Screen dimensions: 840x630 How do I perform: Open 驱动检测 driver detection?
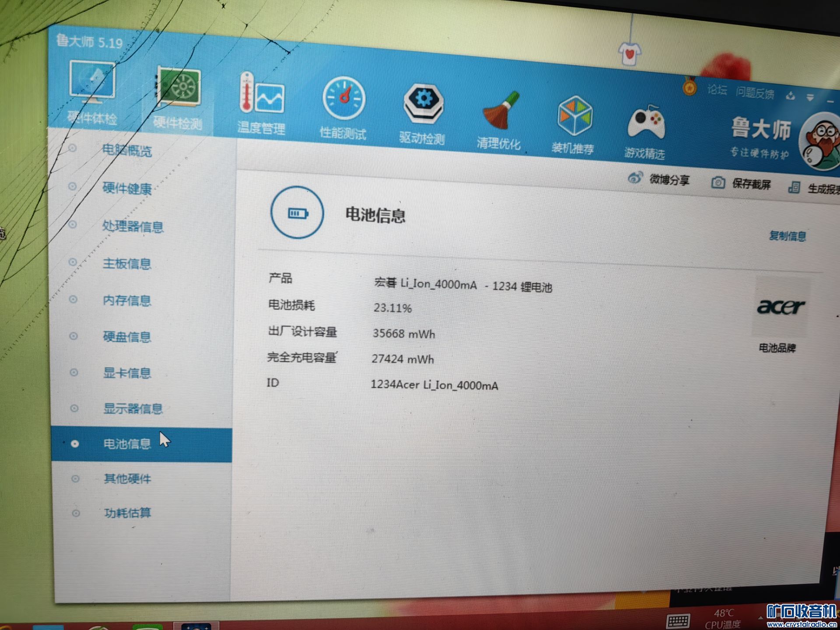(423, 115)
